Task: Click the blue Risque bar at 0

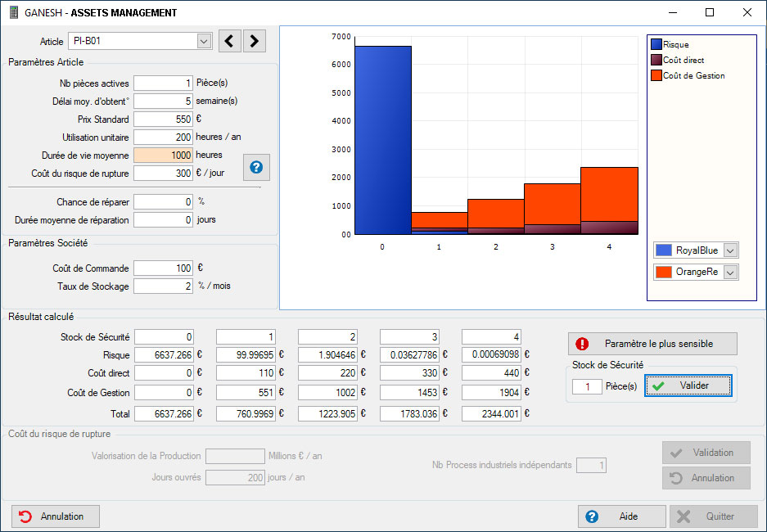Action: [x=383, y=139]
